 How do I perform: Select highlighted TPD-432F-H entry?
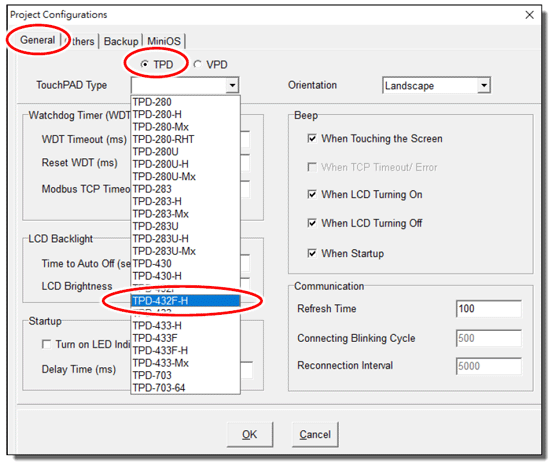pos(185,301)
